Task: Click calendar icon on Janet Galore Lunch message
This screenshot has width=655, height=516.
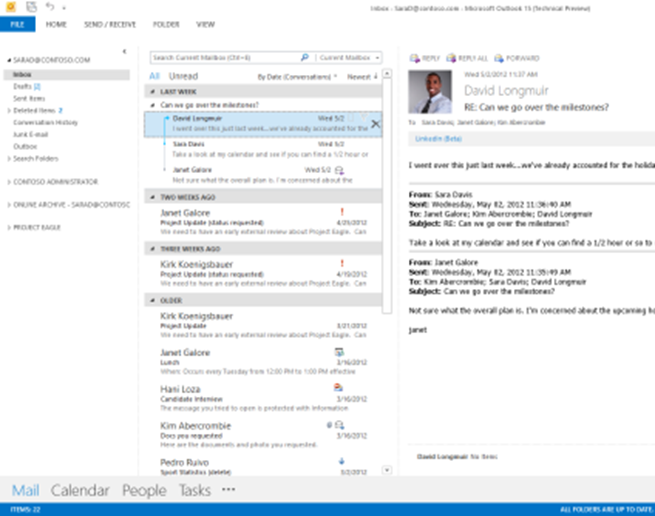Action: [339, 352]
